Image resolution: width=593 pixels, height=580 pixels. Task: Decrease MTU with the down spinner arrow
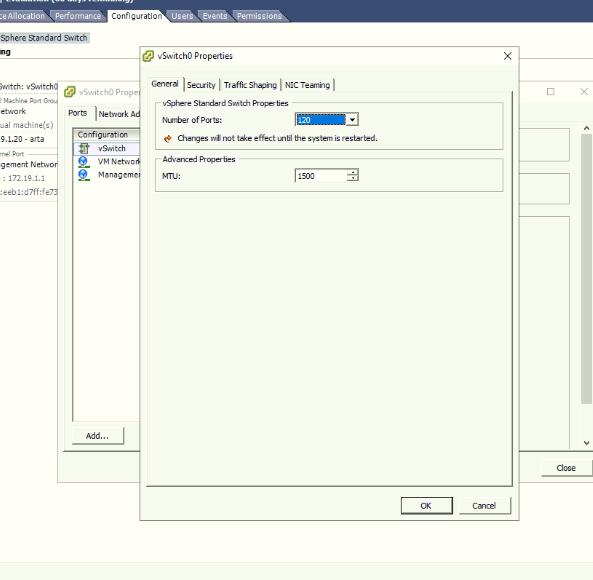[352, 178]
